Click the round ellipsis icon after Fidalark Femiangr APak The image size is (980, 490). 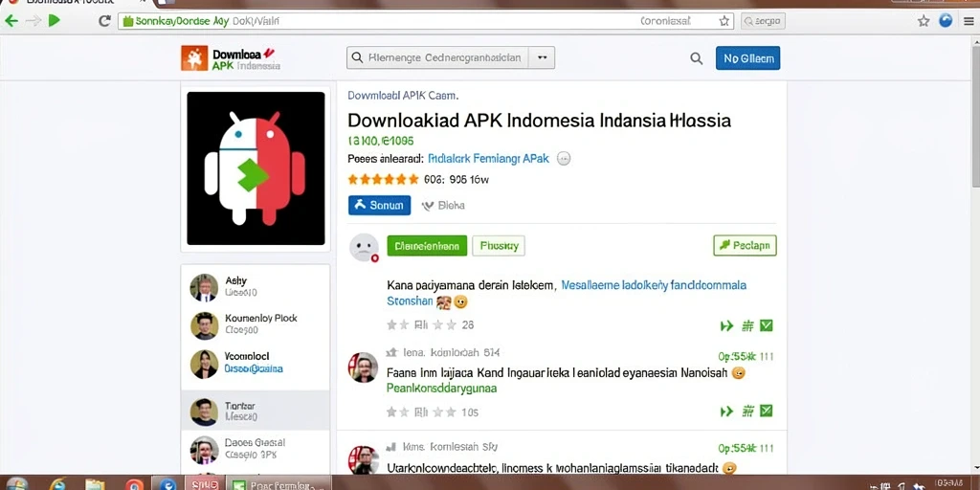[x=564, y=159]
